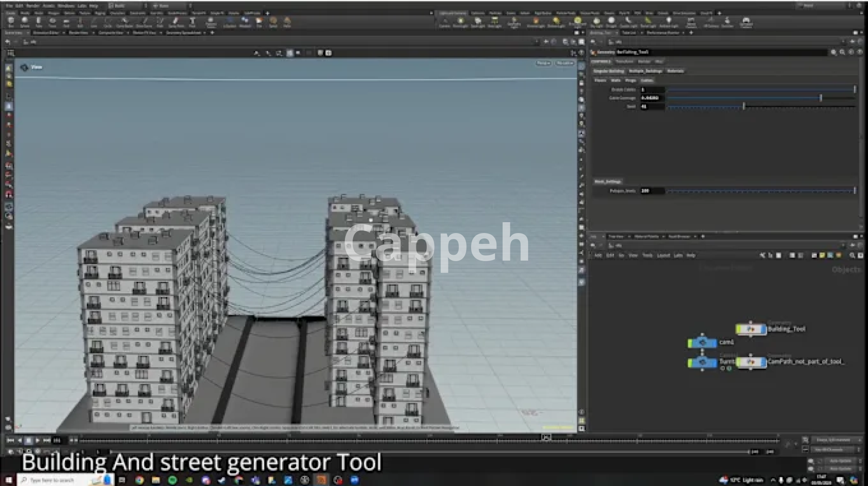The width and height of the screenshot is (868, 486).
Task: Open the No cam viewport dropdown
Action: pos(564,63)
